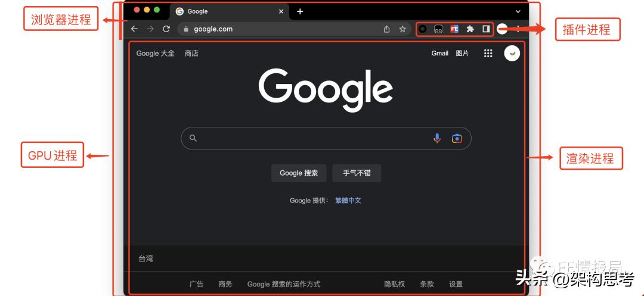
Task: Close the Google tab
Action: pyautogui.click(x=281, y=11)
